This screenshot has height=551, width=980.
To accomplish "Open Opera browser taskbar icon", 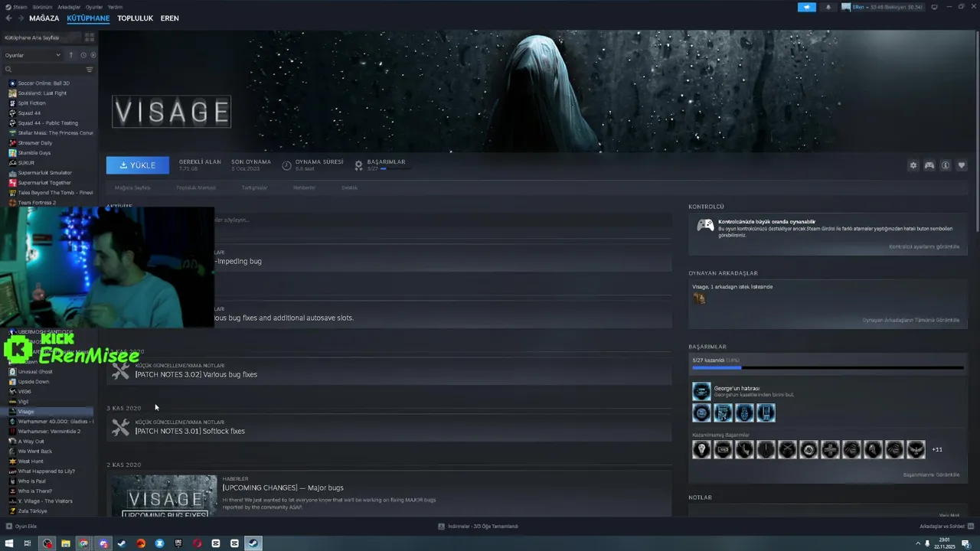I will (197, 543).
